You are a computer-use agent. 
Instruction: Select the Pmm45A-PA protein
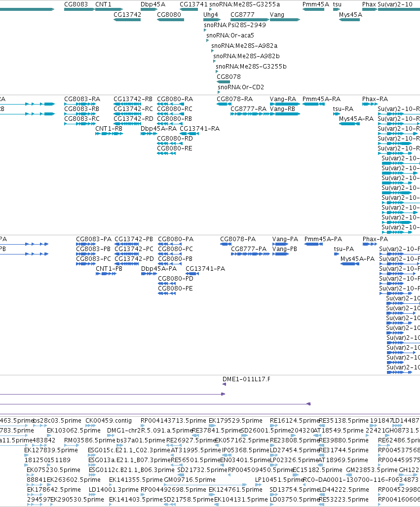(x=313, y=244)
